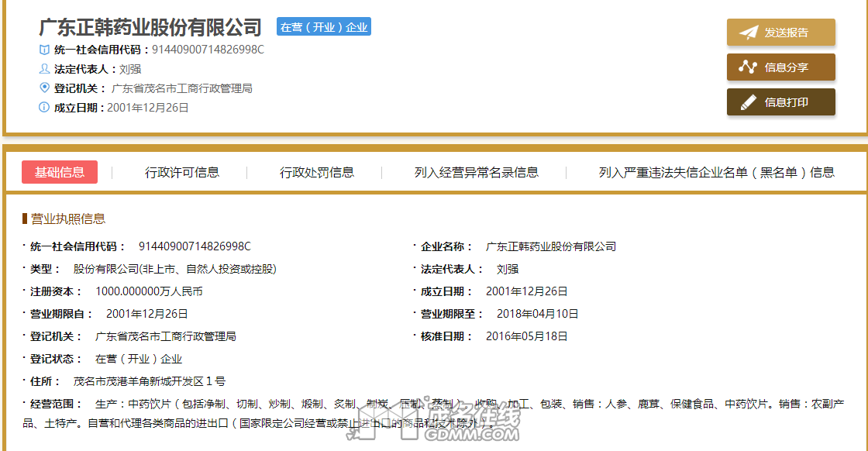Click the location pin icon beside the header 登记机关
868x451 pixels.
click(44, 88)
